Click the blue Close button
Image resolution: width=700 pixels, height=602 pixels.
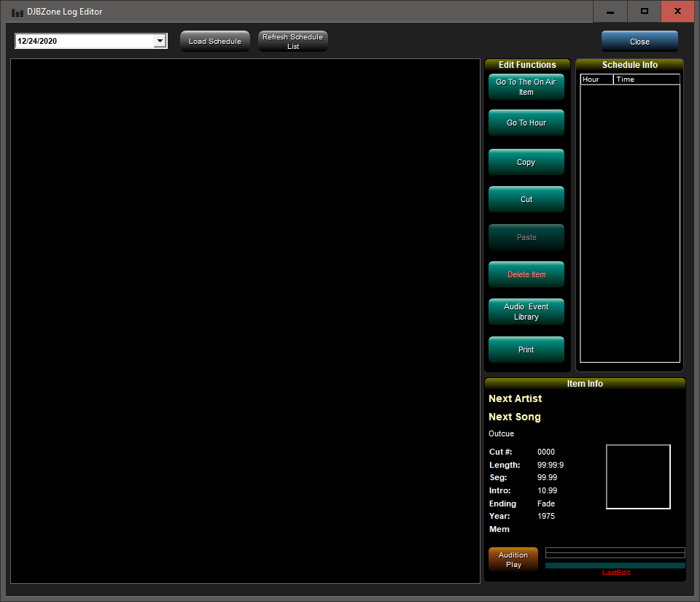639,41
